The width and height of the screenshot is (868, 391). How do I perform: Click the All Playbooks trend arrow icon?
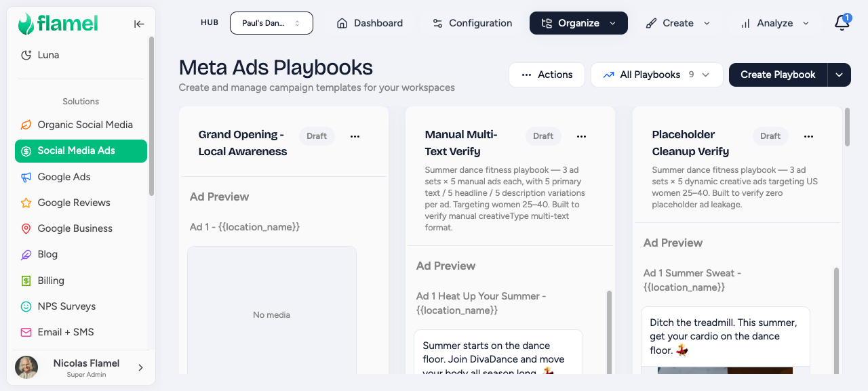608,75
